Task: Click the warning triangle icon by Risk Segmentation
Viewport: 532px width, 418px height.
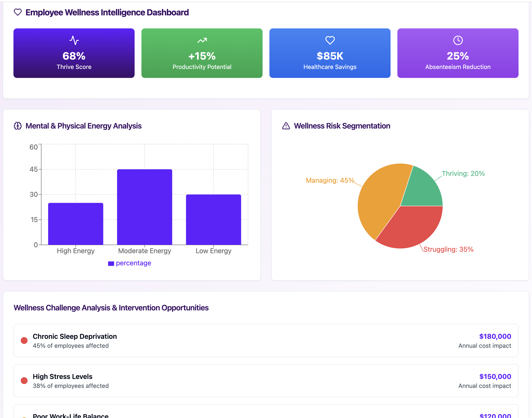Action: coord(286,126)
